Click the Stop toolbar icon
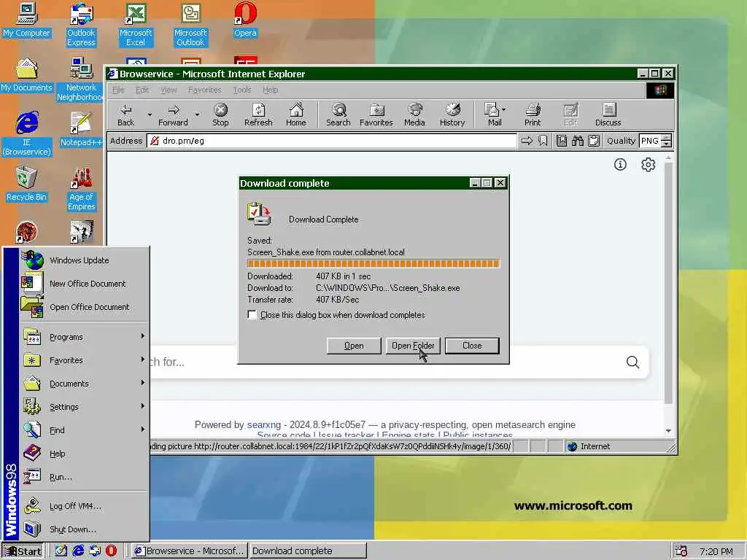747x560 pixels. tap(220, 114)
